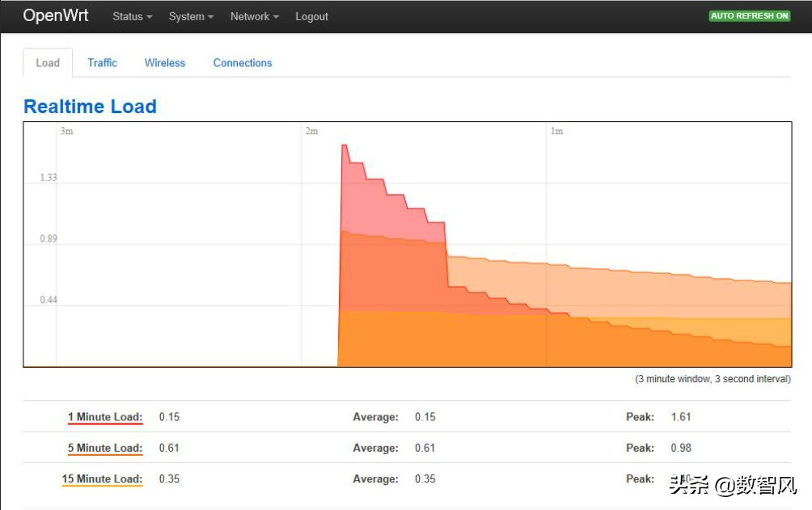812x510 pixels.
Task: Open the Status dropdown menu
Action: [132, 16]
